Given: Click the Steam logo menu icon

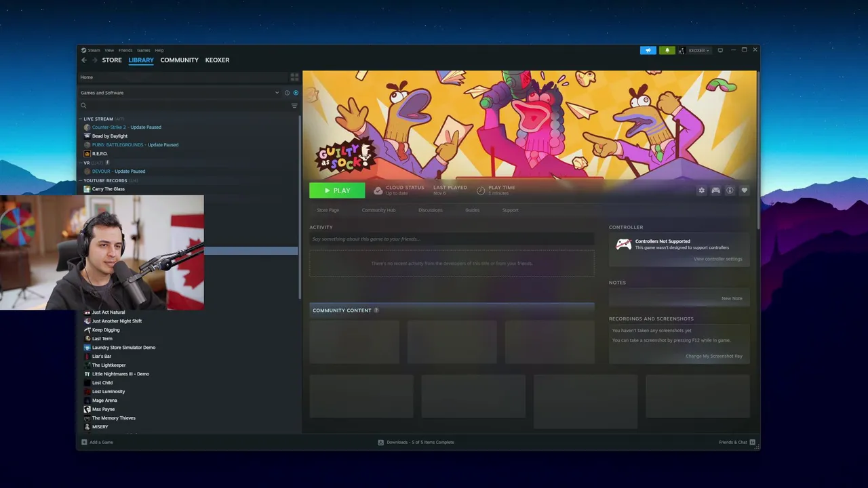Looking at the screenshot, I should (x=83, y=50).
